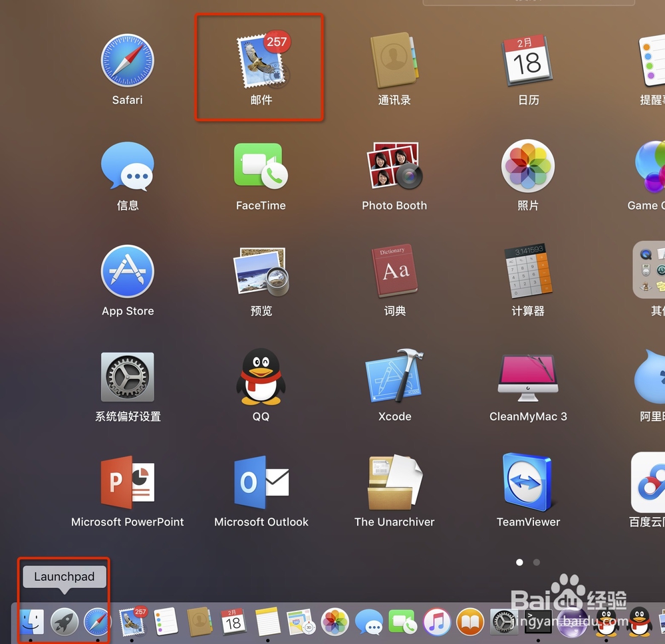Screen dimensions: 665x644
Task: Launch FaceTime from Launchpad grid
Action: click(261, 166)
